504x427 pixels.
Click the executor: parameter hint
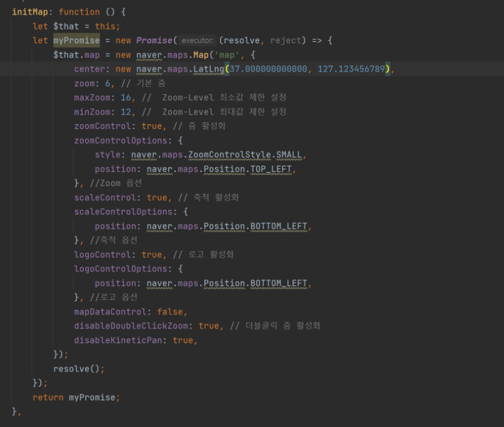[197, 40]
